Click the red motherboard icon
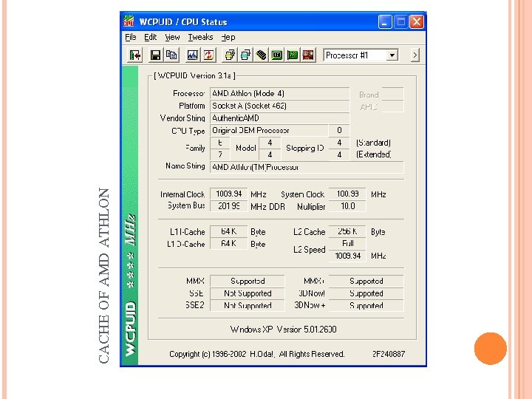 (308, 55)
